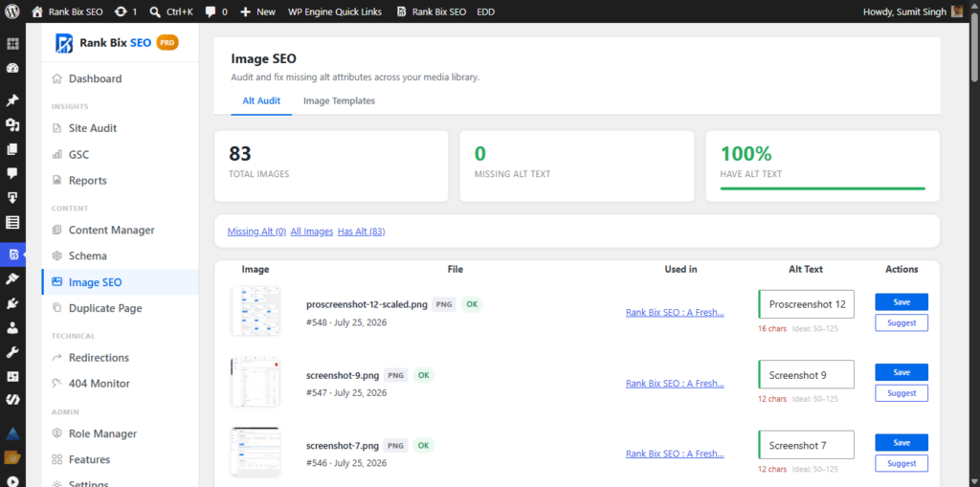Open WP Engine Quick Links in the admin bar
The width and height of the screenshot is (980, 487).
[334, 11]
